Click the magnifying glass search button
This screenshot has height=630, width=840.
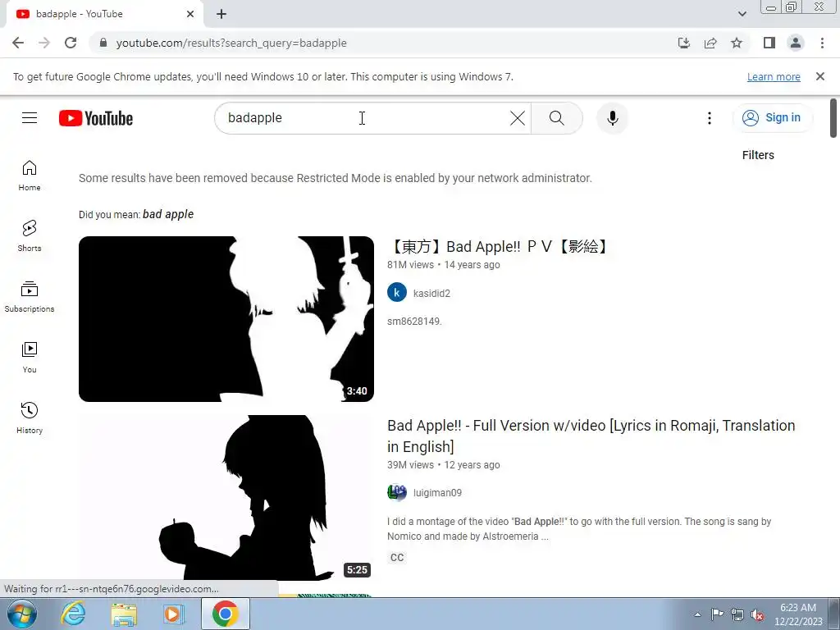[x=557, y=118]
